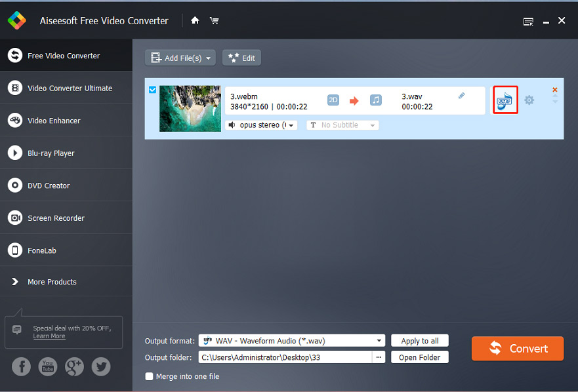Open settings gear for 3.webm

click(x=529, y=100)
